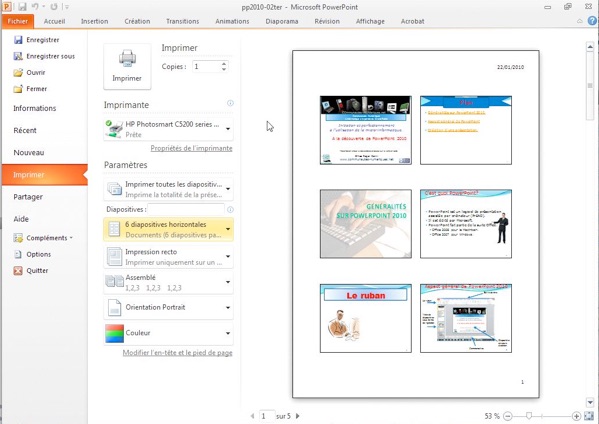This screenshot has height=424, width=599.
Task: Click the 53 % zoom level text
Action: [492, 416]
